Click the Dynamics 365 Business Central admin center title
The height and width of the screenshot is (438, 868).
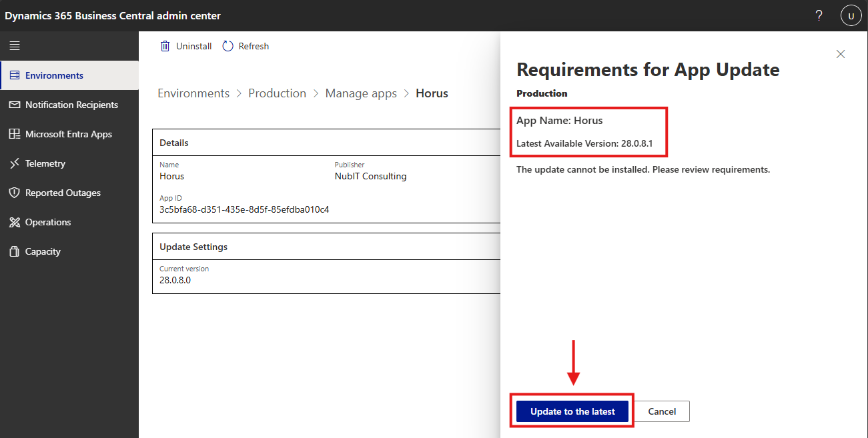click(113, 15)
